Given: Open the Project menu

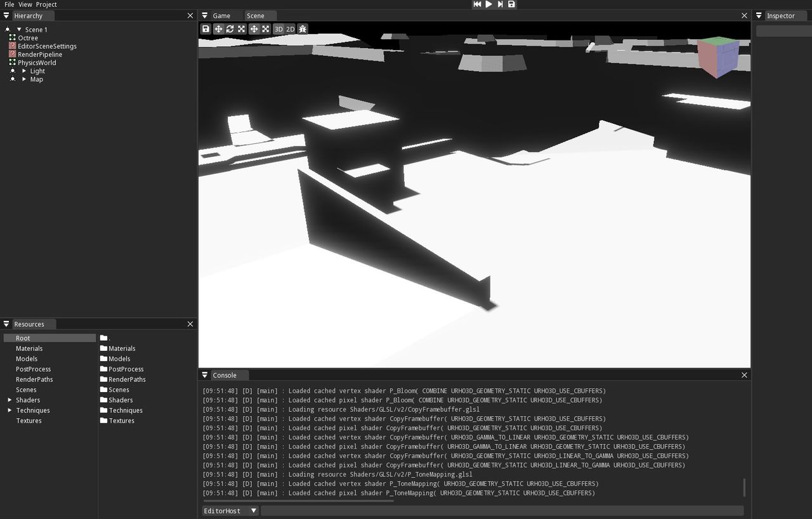Looking at the screenshot, I should pos(46,4).
